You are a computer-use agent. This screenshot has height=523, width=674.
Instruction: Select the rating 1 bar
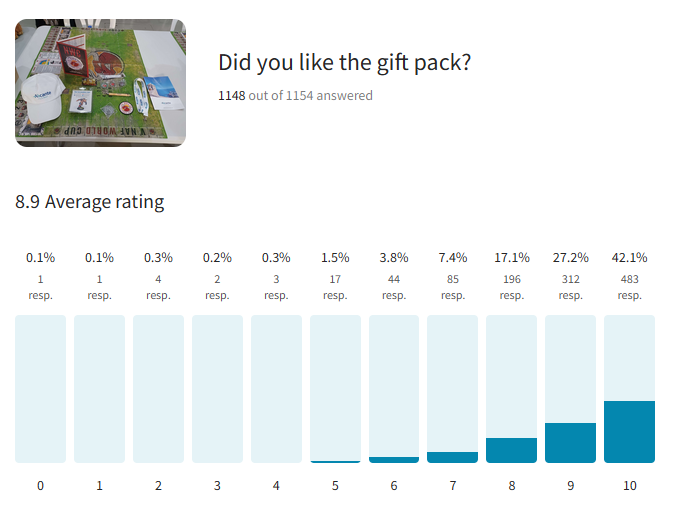click(99, 389)
